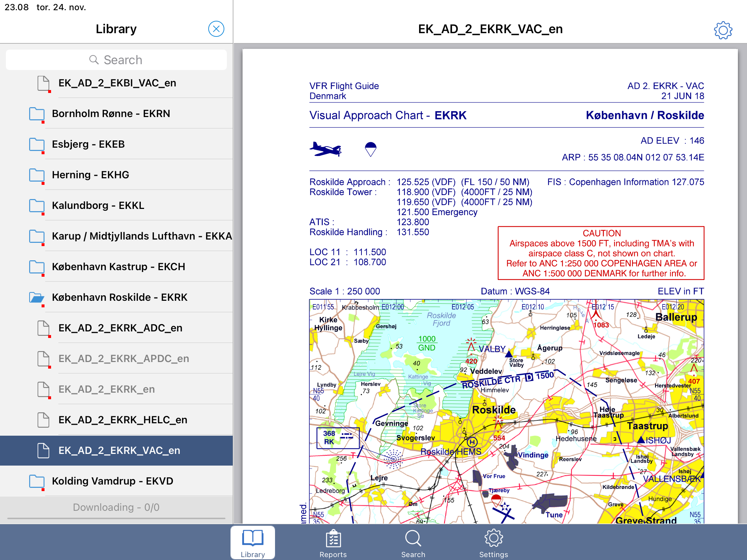Viewport: 747px width, 560px height.
Task: Expand the Kalundborg - EKKL folder
Action: pos(116,206)
